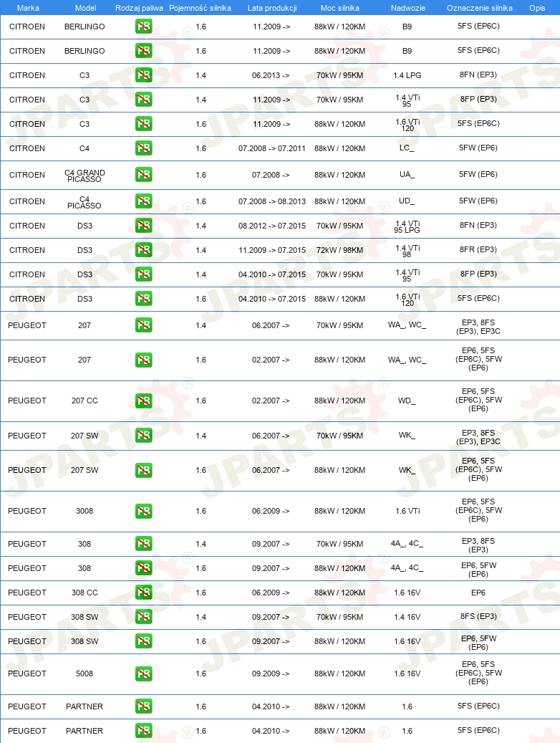
Task: Select the '3008' model cell
Action: pyautogui.click(x=85, y=511)
